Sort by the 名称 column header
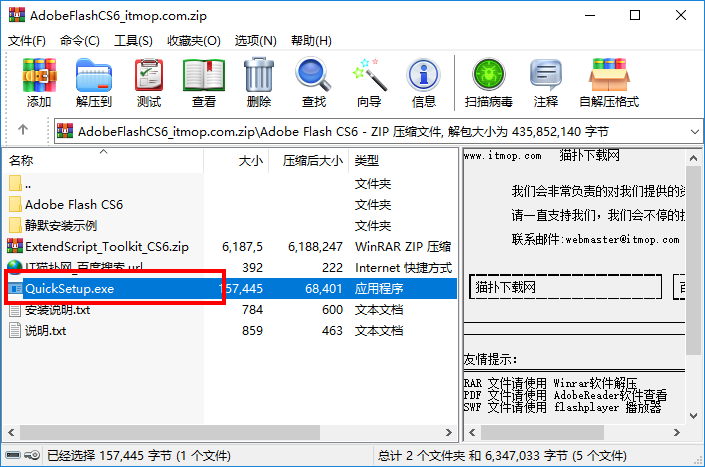 click(104, 160)
